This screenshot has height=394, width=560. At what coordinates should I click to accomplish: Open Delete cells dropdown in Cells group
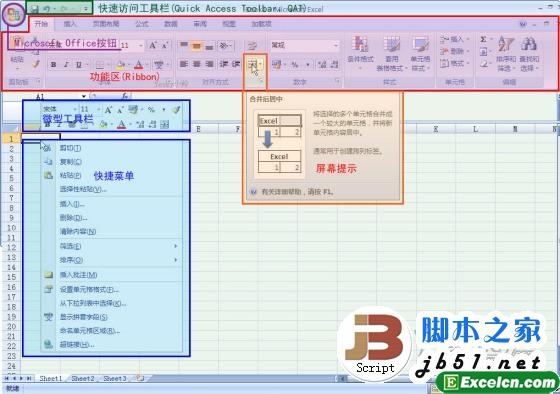click(454, 51)
